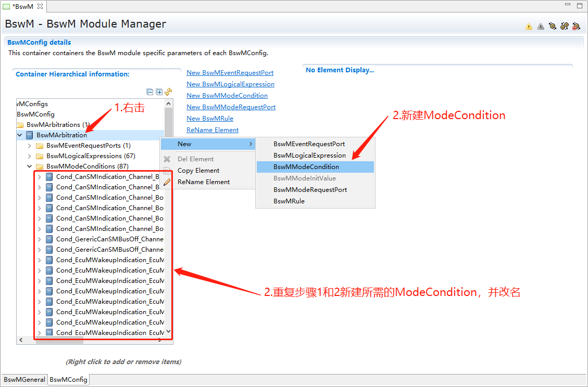Collapse the BswMModeConditions folder

click(x=30, y=166)
